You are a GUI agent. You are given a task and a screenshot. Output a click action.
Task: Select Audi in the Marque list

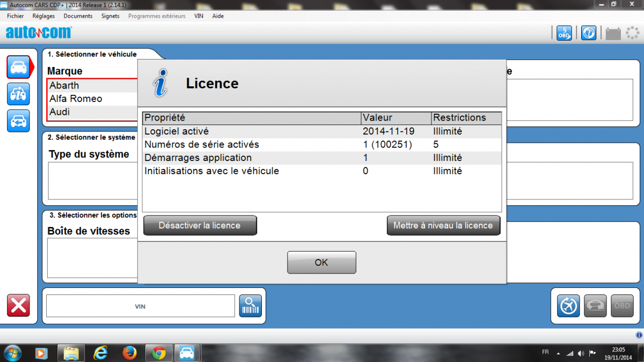point(92,112)
